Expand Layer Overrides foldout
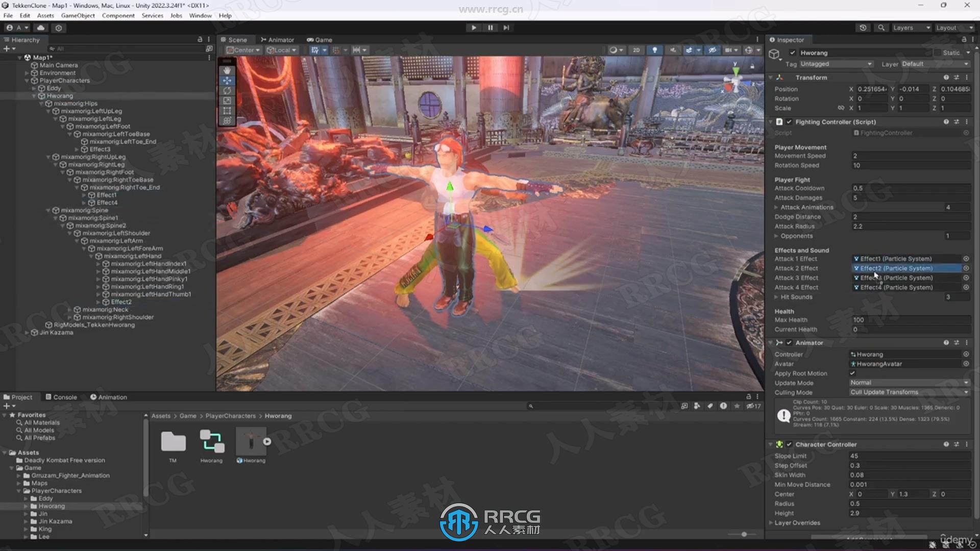The image size is (980, 551). [771, 523]
